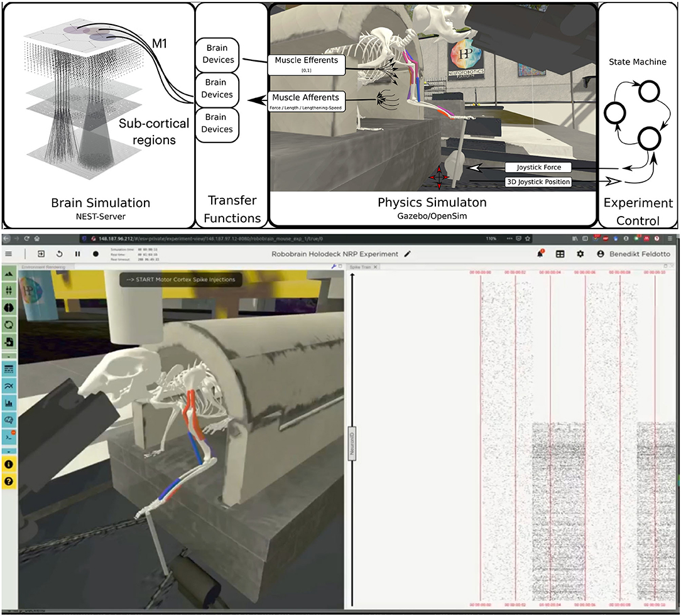681x616 pixels.
Task: Toggle the browser sidebar icon
Action: click(585, 239)
